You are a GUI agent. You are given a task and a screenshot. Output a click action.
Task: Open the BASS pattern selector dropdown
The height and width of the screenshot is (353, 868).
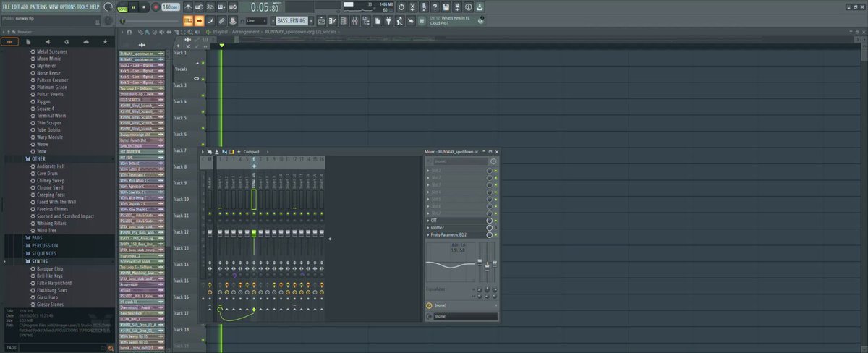(x=292, y=21)
